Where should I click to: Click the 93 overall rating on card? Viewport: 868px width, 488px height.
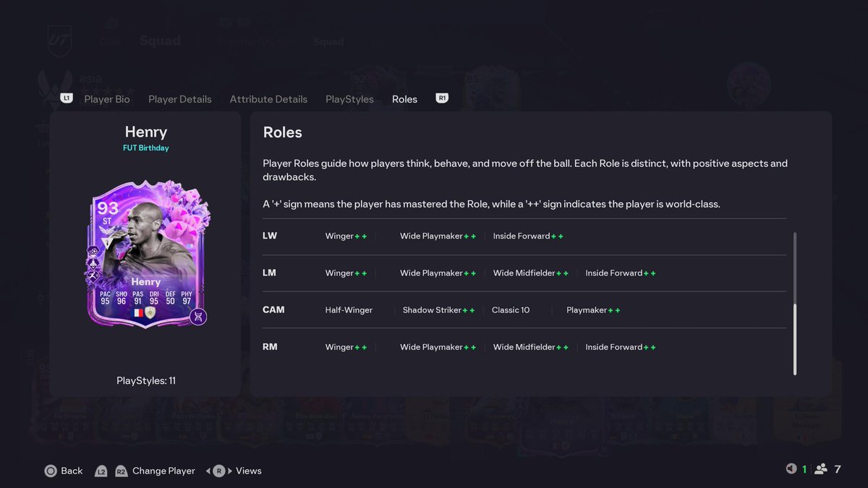[x=108, y=209]
